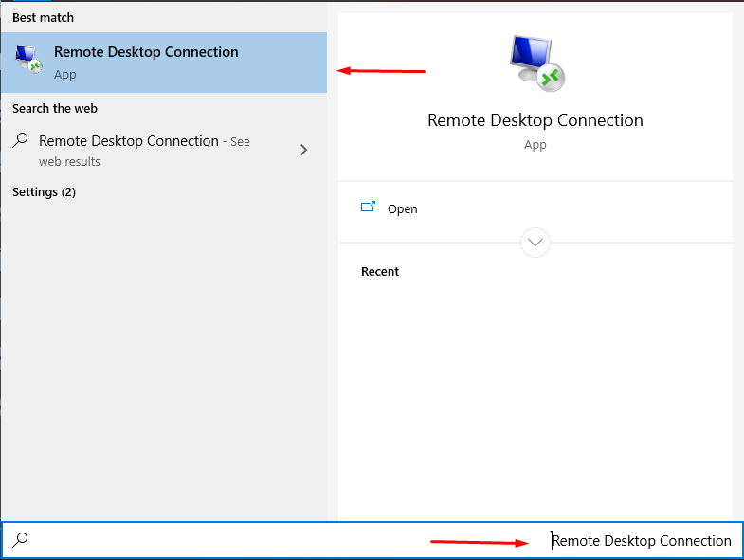Click Remote Desktop Connection title in details pane
744x560 pixels.
coord(535,120)
